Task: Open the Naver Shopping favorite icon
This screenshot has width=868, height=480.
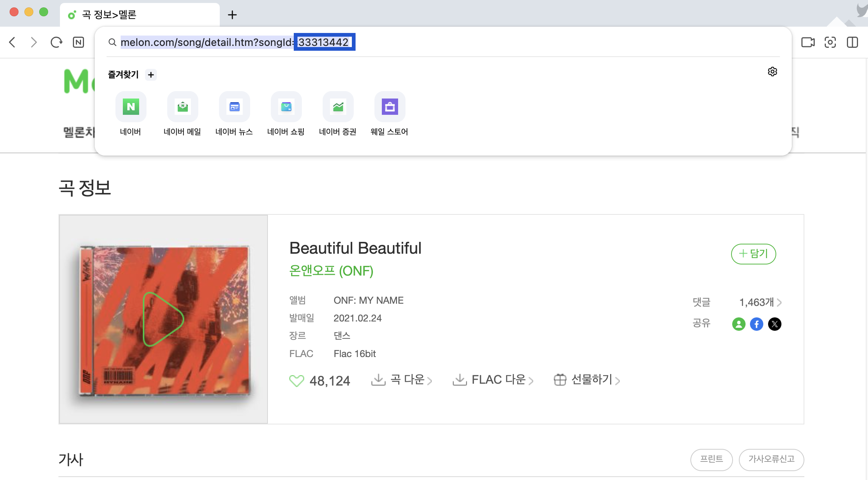Action: coord(286,107)
